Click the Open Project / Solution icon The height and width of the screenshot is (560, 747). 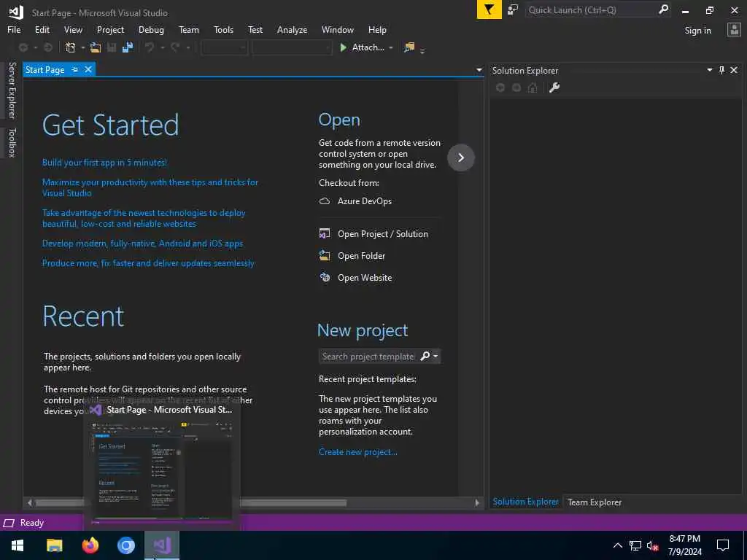coord(325,233)
